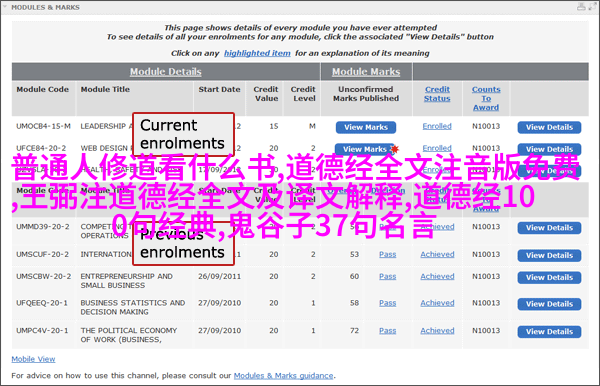Select module code UMOCB4-15-M
The image size is (600, 386).
[43, 126]
